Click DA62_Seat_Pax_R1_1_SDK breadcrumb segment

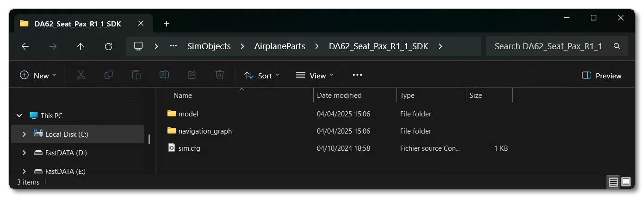click(x=378, y=46)
